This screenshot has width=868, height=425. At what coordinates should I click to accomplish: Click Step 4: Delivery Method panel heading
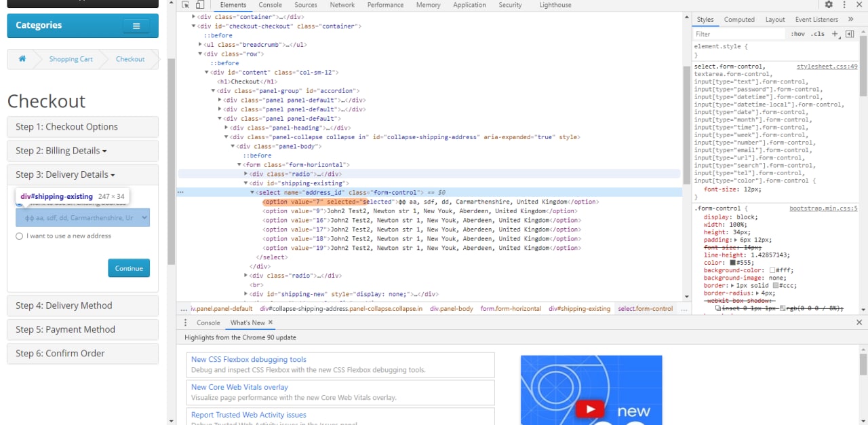click(x=83, y=306)
